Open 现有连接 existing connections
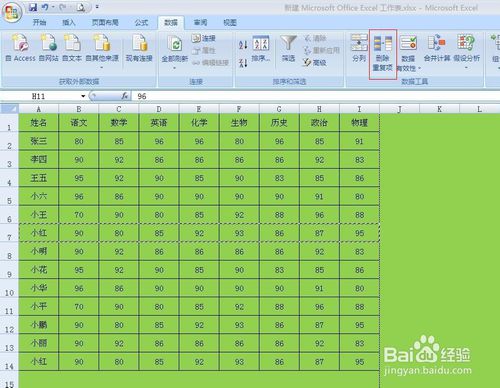The height and width of the screenshot is (388, 500). (x=139, y=48)
